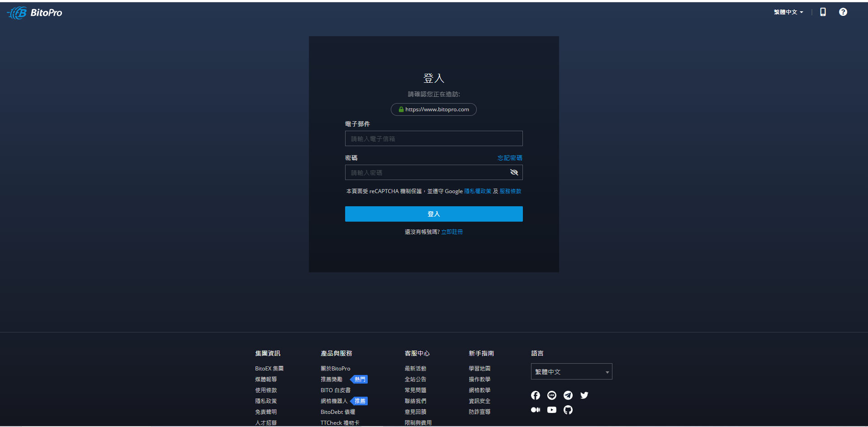Open 免責聲明 footer link
This screenshot has height=427, width=868.
tap(266, 412)
